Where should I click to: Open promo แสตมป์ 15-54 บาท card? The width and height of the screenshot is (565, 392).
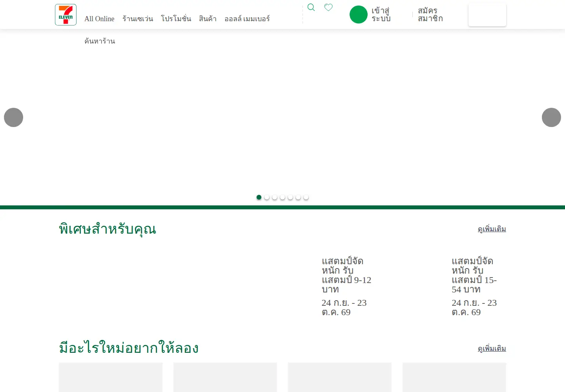click(475, 287)
